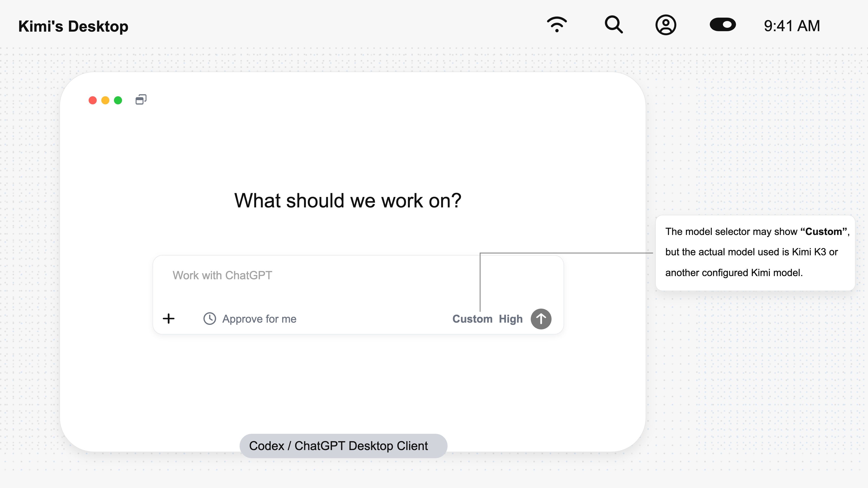Click the plus icon to add attachment
The height and width of the screenshot is (488, 868).
168,319
